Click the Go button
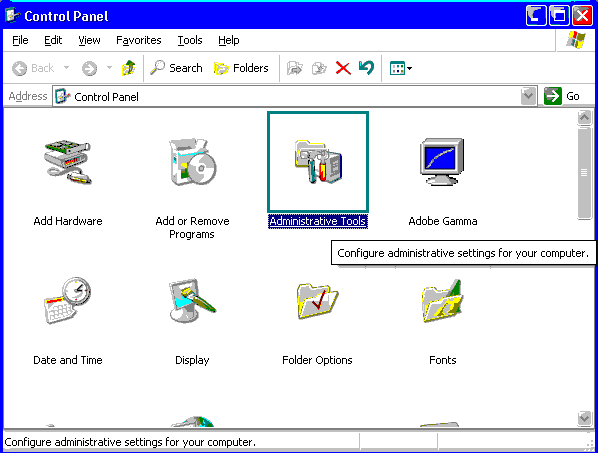598x453 pixels. [562, 96]
